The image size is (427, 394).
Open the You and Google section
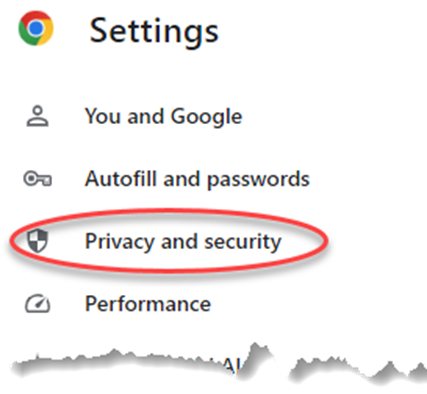pyautogui.click(x=163, y=116)
